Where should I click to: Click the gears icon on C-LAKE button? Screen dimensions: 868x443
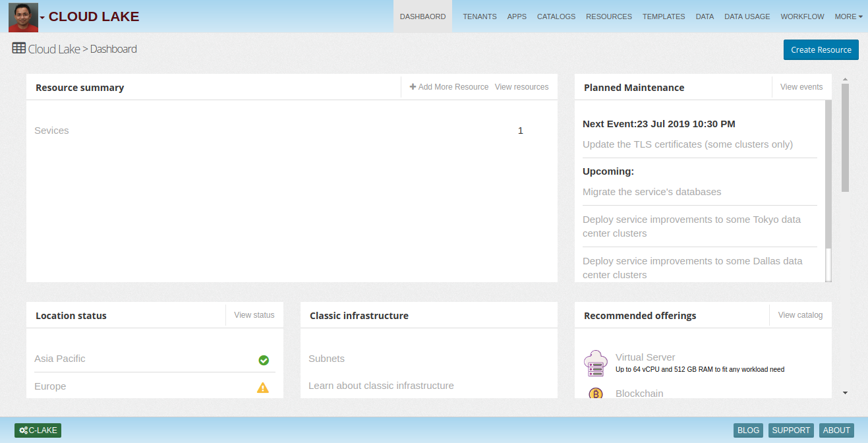[24, 430]
